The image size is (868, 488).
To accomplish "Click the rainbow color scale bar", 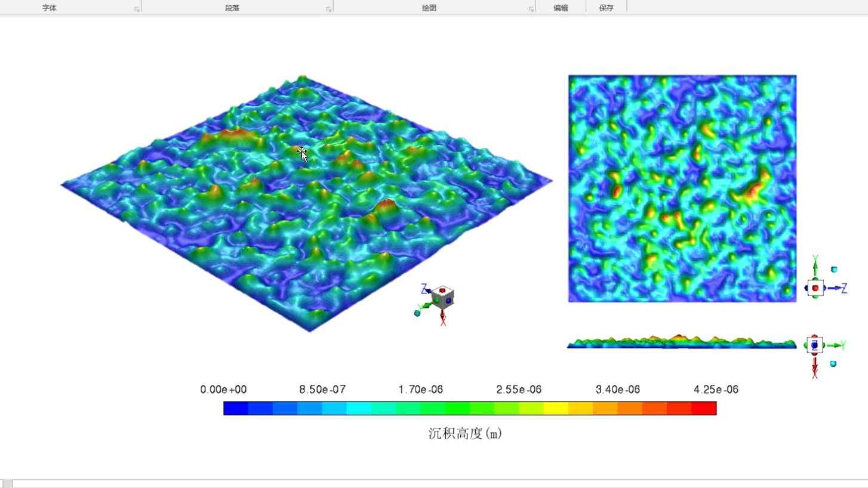I will pyautogui.click(x=470, y=408).
